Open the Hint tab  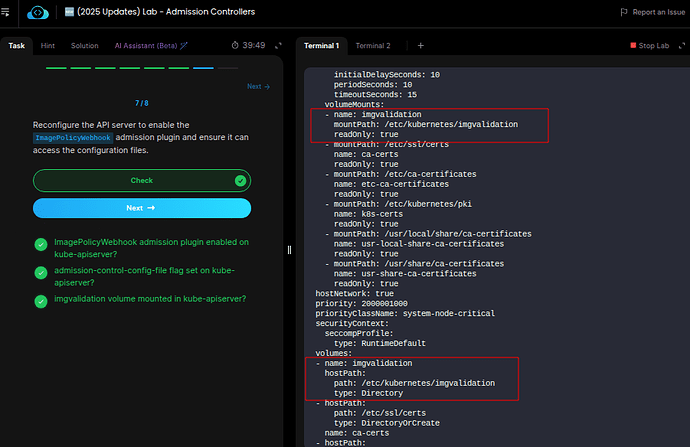click(x=49, y=46)
